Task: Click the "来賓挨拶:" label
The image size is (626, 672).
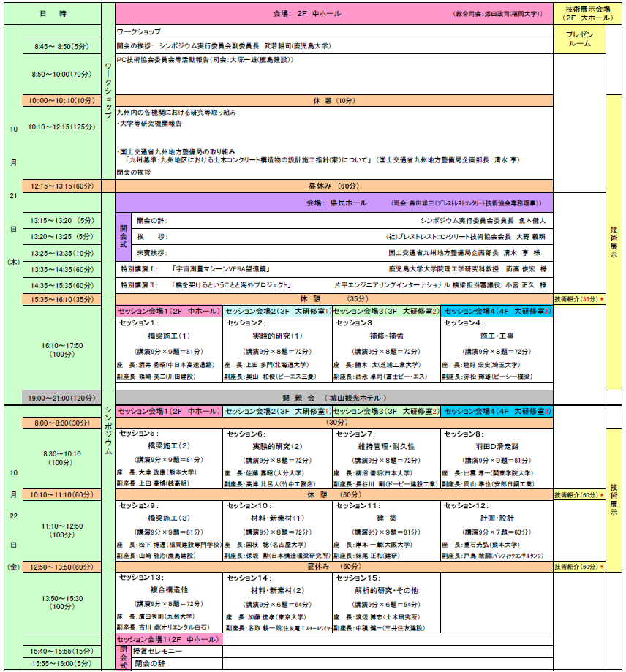Action: [151, 253]
